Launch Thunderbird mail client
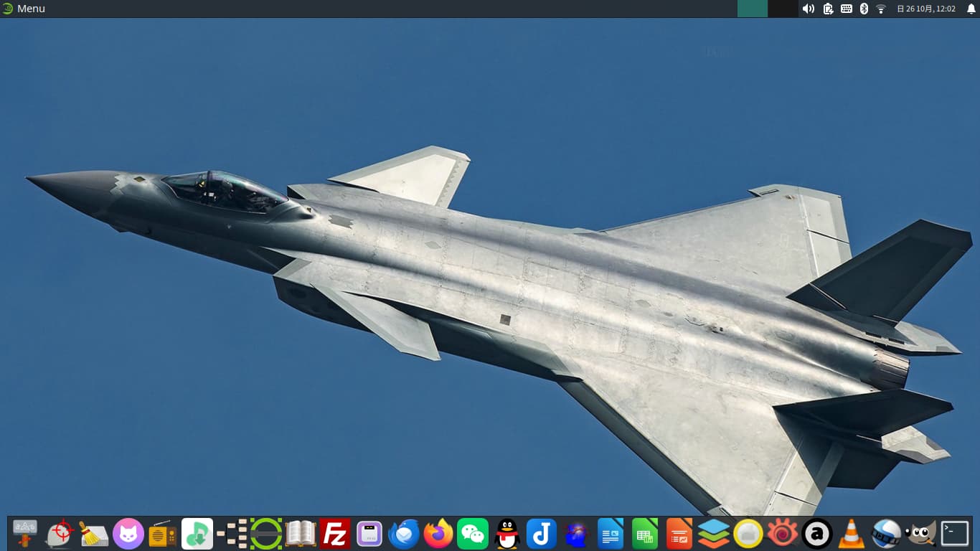 click(x=404, y=534)
